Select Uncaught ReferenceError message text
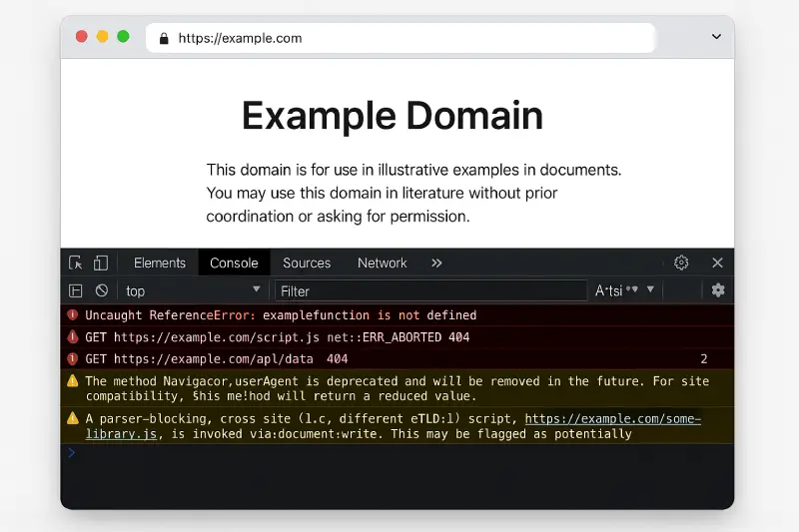 [281, 315]
